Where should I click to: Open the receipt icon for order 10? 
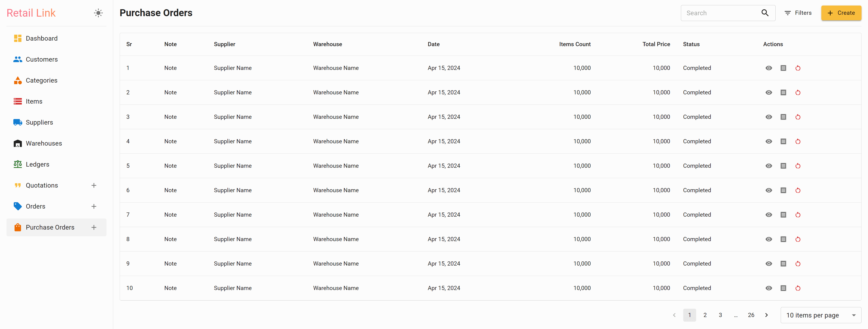click(x=783, y=288)
